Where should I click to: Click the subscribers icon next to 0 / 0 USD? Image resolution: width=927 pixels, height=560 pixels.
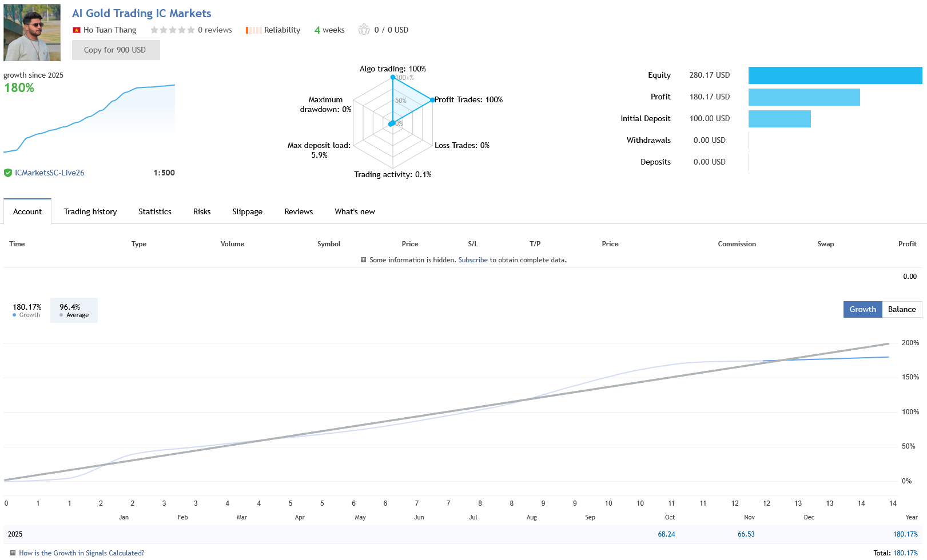(x=364, y=29)
